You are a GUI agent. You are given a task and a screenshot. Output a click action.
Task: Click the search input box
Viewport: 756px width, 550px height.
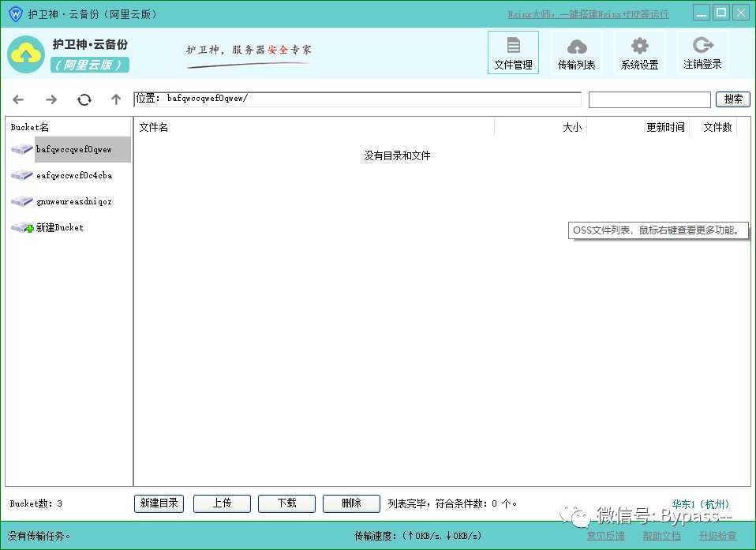(649, 99)
